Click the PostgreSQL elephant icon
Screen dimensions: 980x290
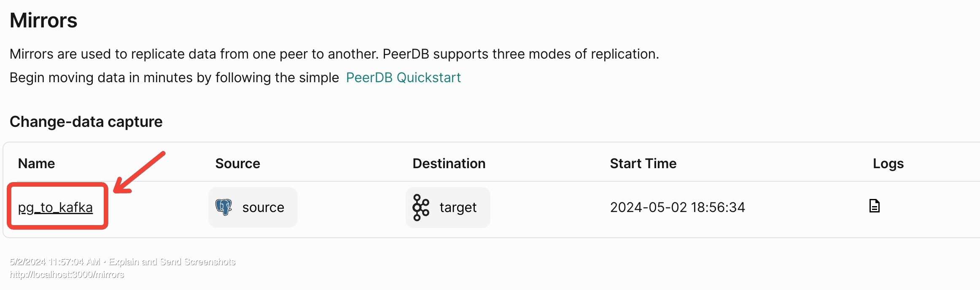click(223, 207)
